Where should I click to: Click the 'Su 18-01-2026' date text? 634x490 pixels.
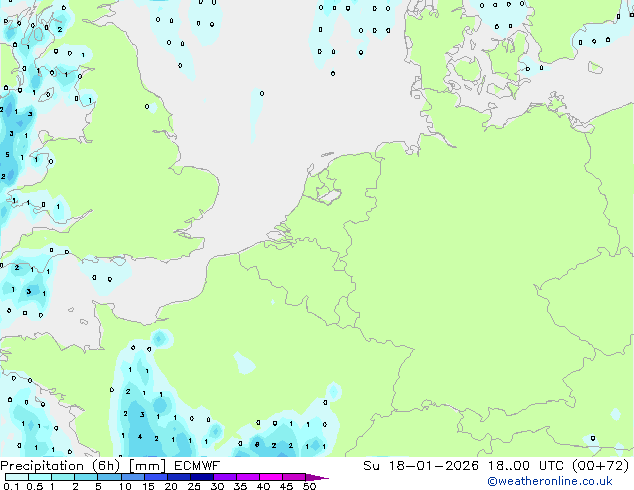pos(421,466)
